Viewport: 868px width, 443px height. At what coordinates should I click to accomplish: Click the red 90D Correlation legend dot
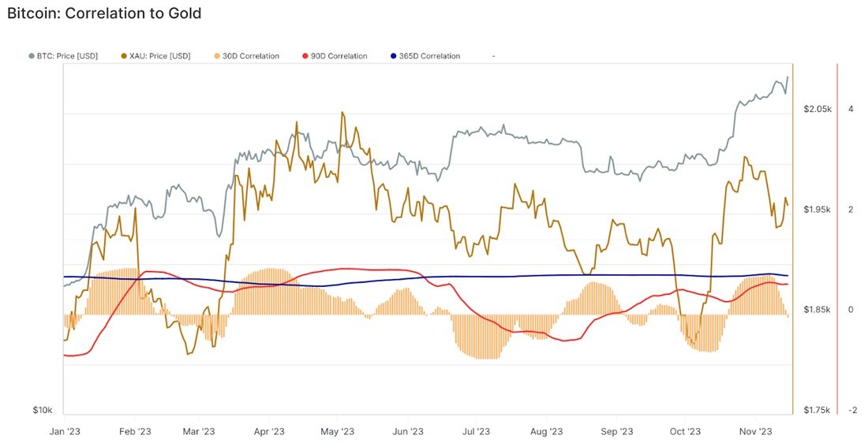(305, 56)
